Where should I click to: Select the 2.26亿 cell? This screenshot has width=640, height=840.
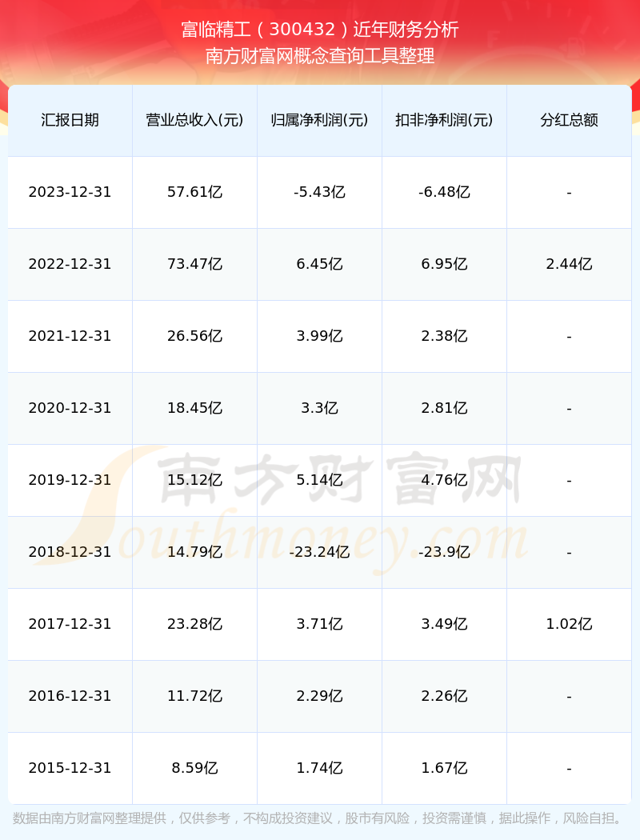445,697
